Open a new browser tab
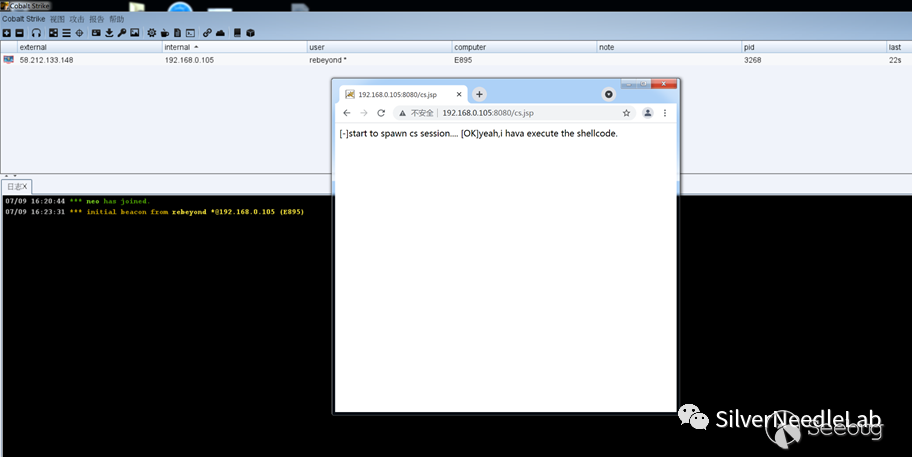912x457 pixels. coord(479,94)
